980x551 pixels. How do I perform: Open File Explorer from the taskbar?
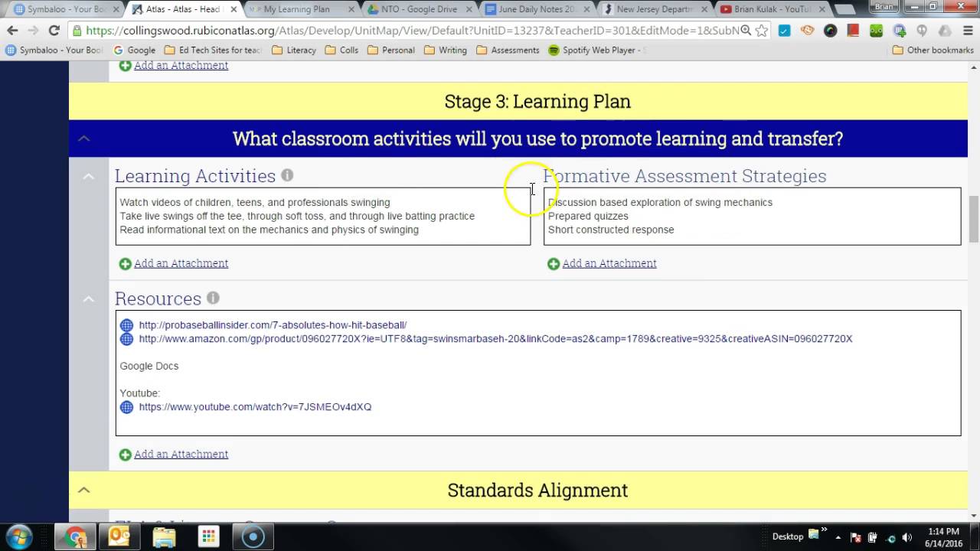pyautogui.click(x=164, y=536)
